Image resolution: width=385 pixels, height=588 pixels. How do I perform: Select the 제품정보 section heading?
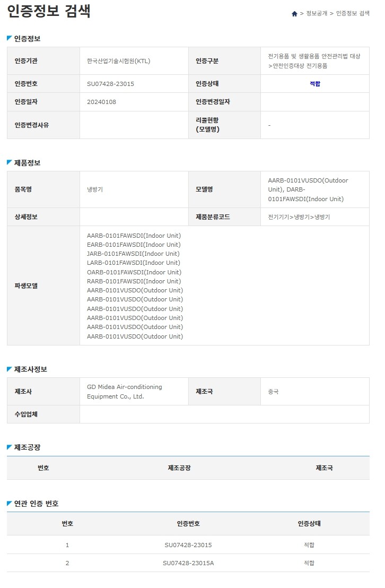point(27,163)
